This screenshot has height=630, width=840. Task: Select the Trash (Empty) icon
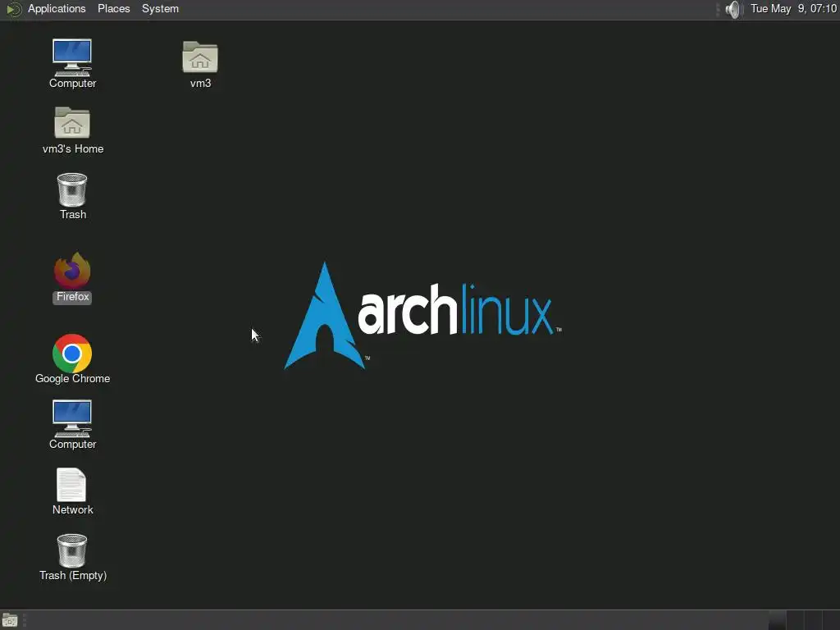[x=72, y=550]
